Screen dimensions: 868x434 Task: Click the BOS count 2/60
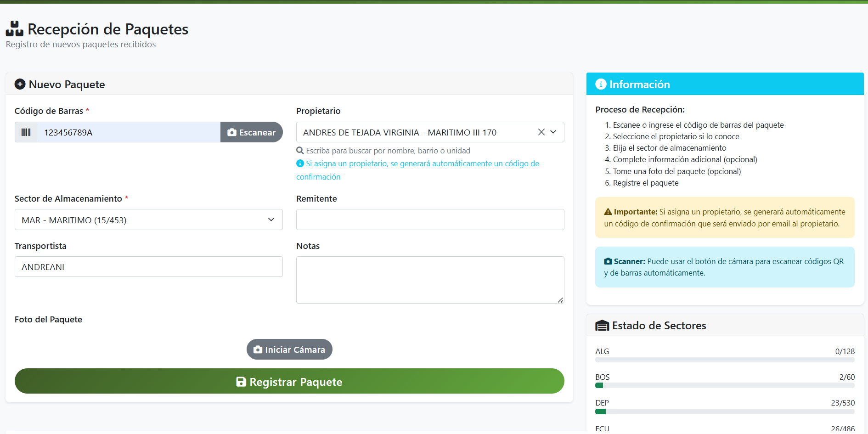coord(847,377)
